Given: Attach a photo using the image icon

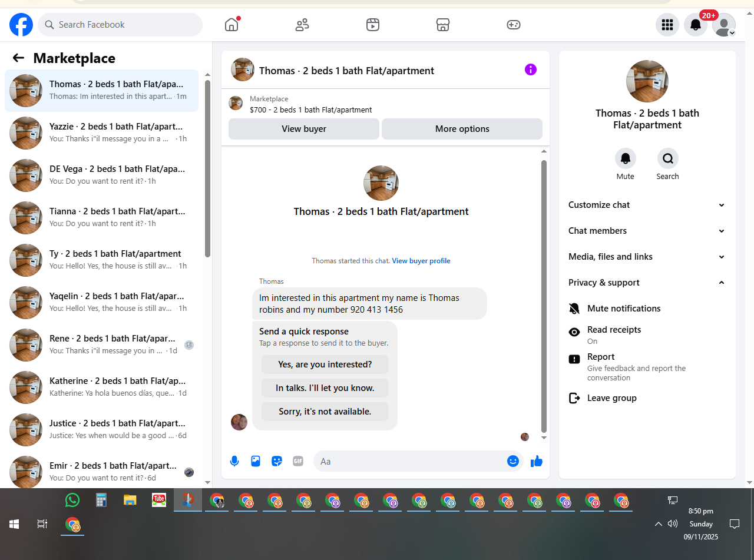Looking at the screenshot, I should 256,461.
